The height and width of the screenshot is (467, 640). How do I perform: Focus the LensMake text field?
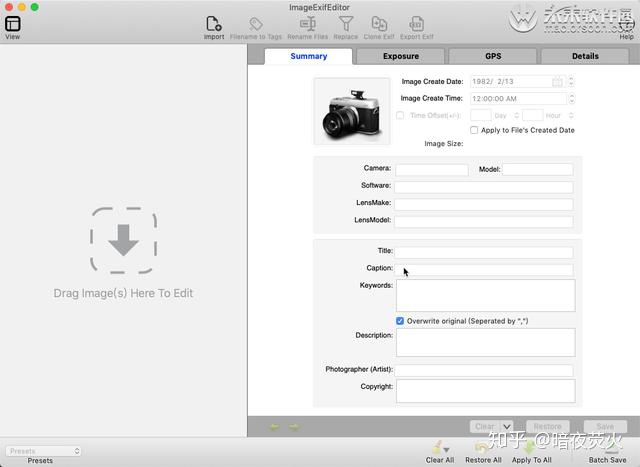click(x=484, y=205)
